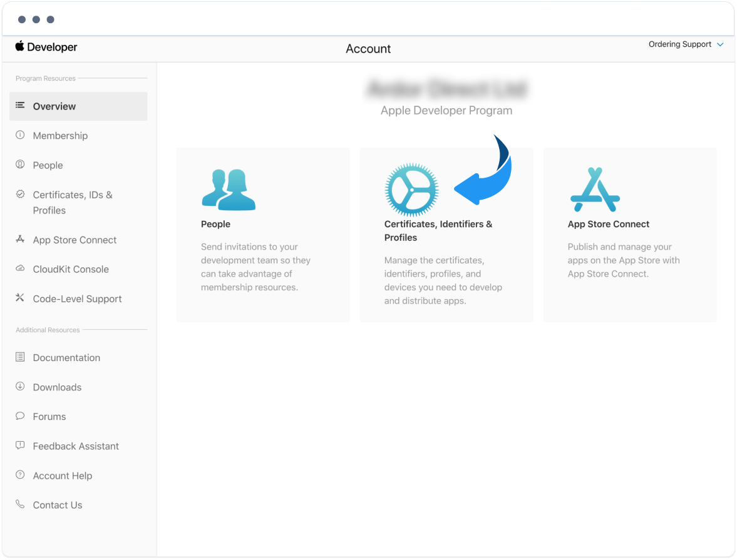This screenshot has height=560, width=737.
Task: Open Certificates, Identifiers & Profiles card title
Action: pos(438,231)
